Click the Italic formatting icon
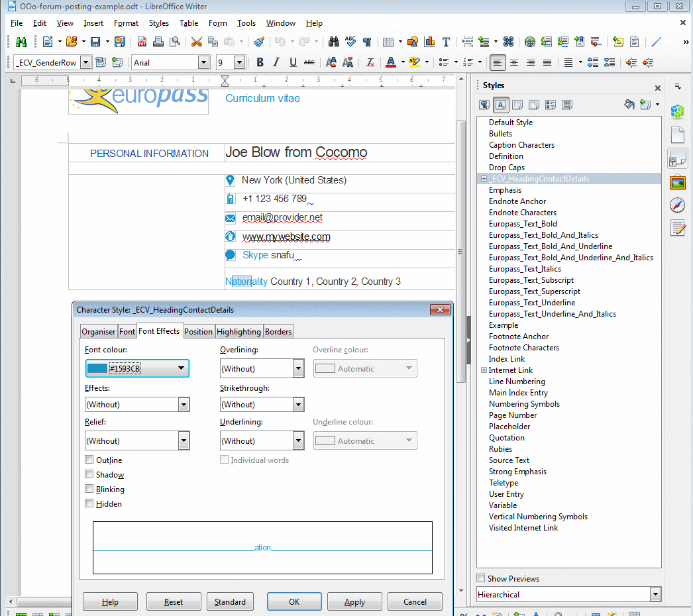Viewport: 693px width, 616px height. point(276,62)
